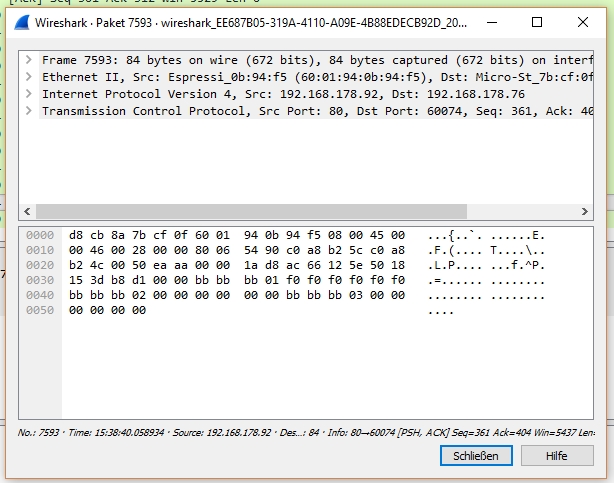Click ASCII text '......E.' in row 0000
The height and width of the screenshot is (483, 614).
click(517, 235)
